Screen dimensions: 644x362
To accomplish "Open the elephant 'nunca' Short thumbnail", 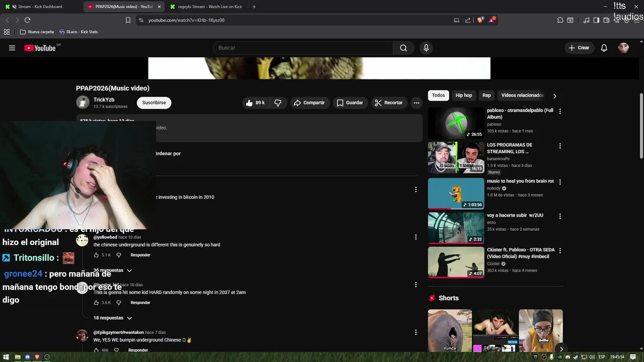I will coord(450,331).
